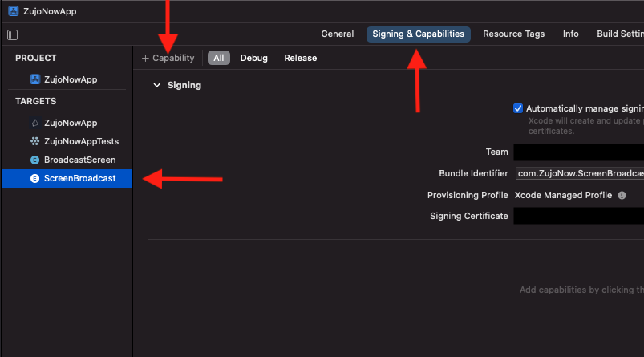The height and width of the screenshot is (357, 644).
Task: Click the Signing Certificate value field
Action: point(579,216)
